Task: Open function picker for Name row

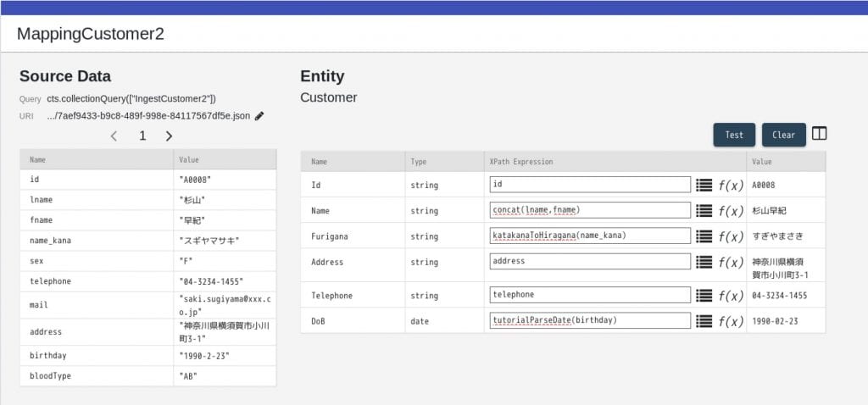Action: (731, 211)
